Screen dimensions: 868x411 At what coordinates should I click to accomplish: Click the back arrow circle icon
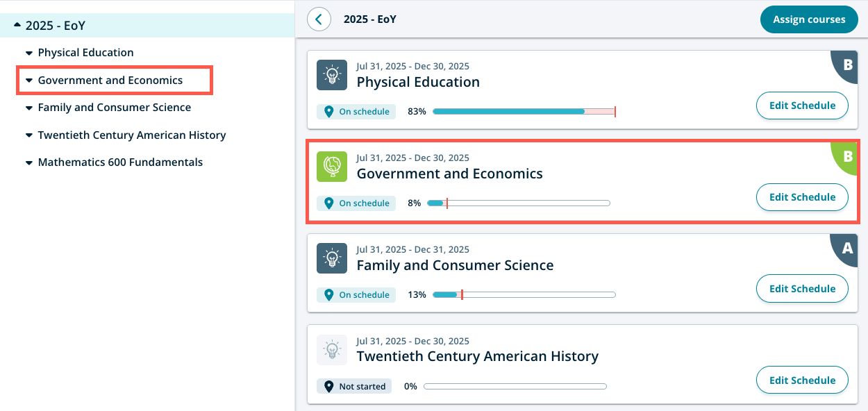(319, 19)
